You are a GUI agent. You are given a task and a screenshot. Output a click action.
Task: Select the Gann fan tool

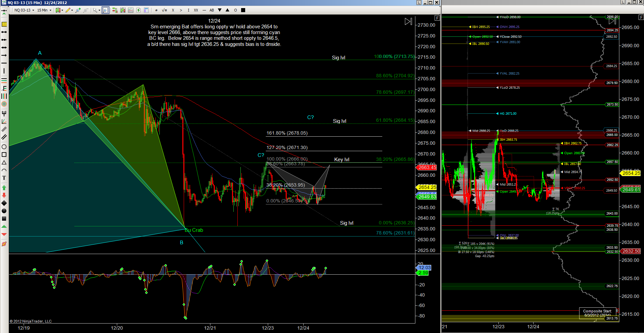tap(4, 121)
